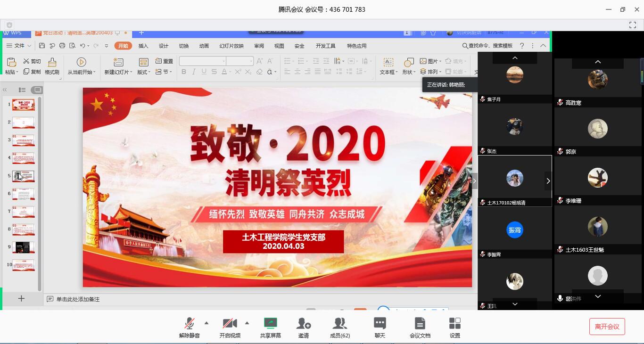This screenshot has width=644, height=344.
Task: Click the 格式刷 format painter icon
Action: pos(52,63)
